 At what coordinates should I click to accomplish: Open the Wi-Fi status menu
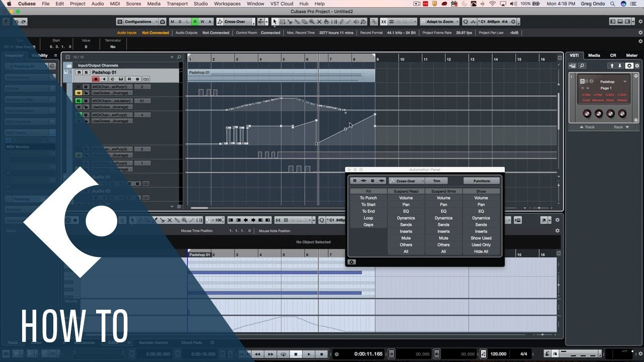pos(492,4)
